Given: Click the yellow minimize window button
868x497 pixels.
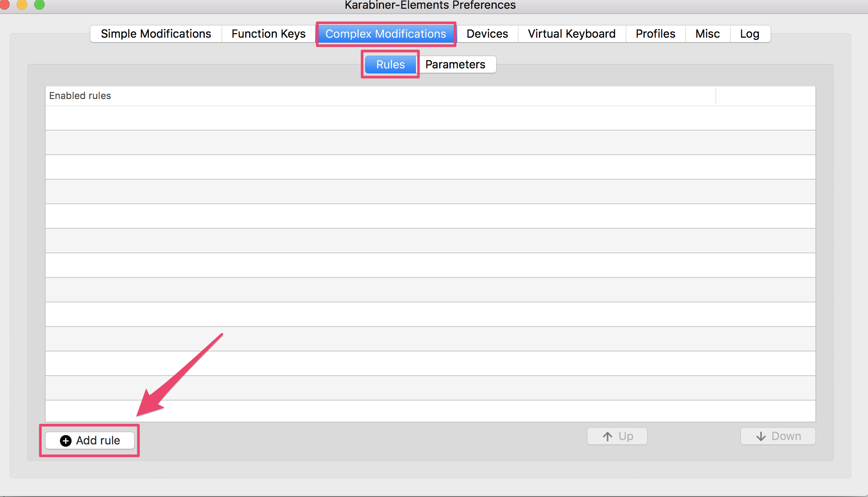Looking at the screenshot, I should 22,4.
